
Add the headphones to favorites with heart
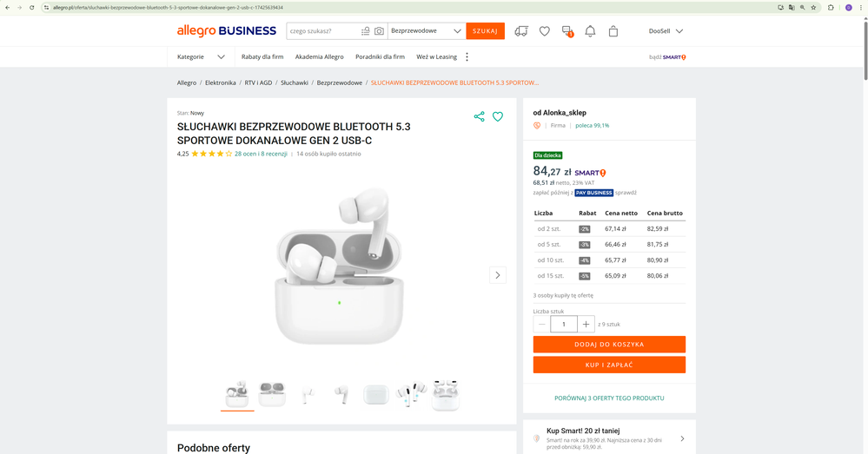point(498,116)
